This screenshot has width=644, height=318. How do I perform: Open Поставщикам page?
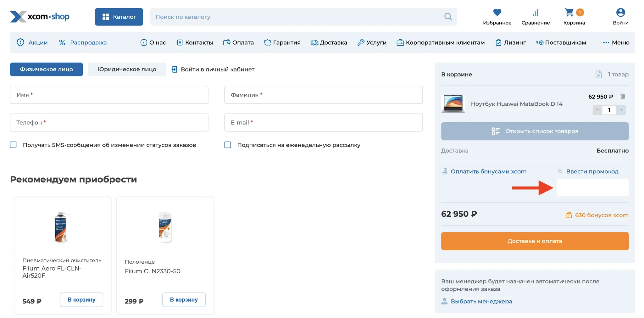(x=561, y=42)
